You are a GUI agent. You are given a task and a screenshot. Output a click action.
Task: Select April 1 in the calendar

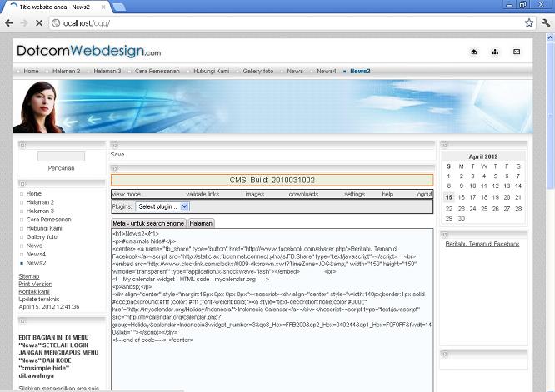tap(448, 176)
